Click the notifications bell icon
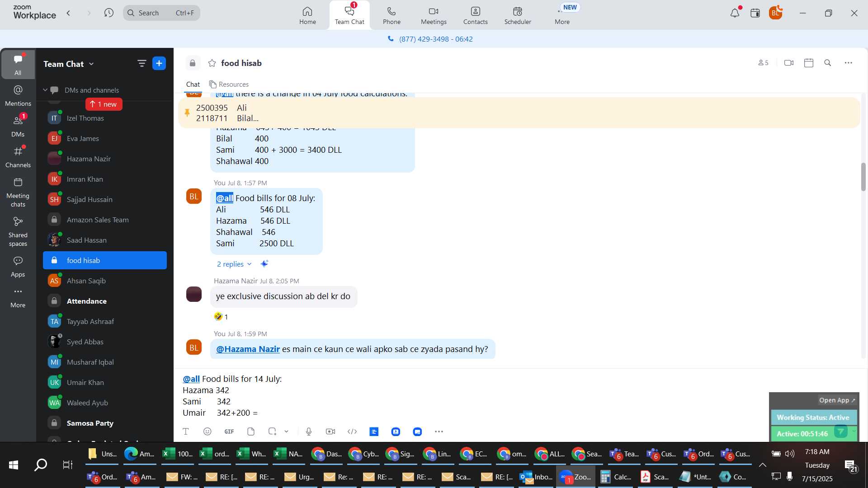The height and width of the screenshot is (488, 868). tap(735, 13)
